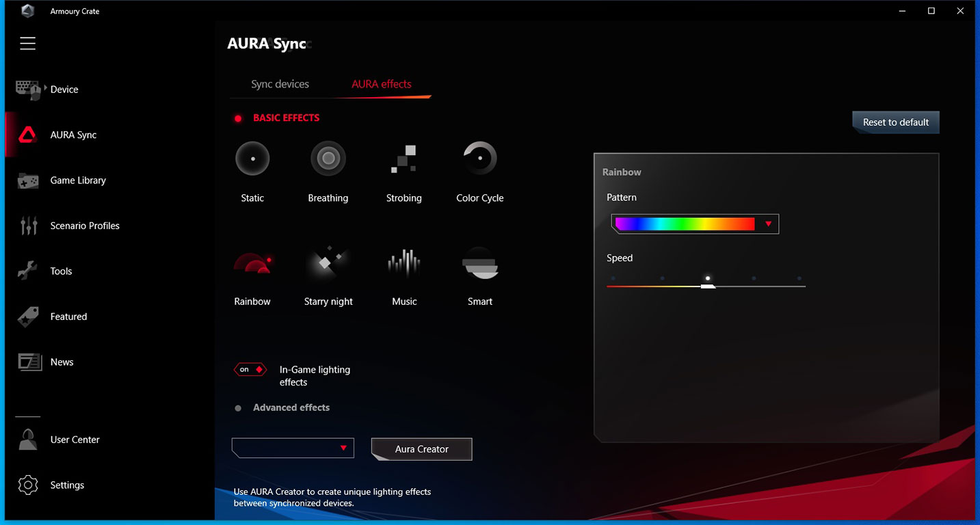This screenshot has height=525, width=980.
Task: Click the Static effect label
Action: [x=252, y=198]
